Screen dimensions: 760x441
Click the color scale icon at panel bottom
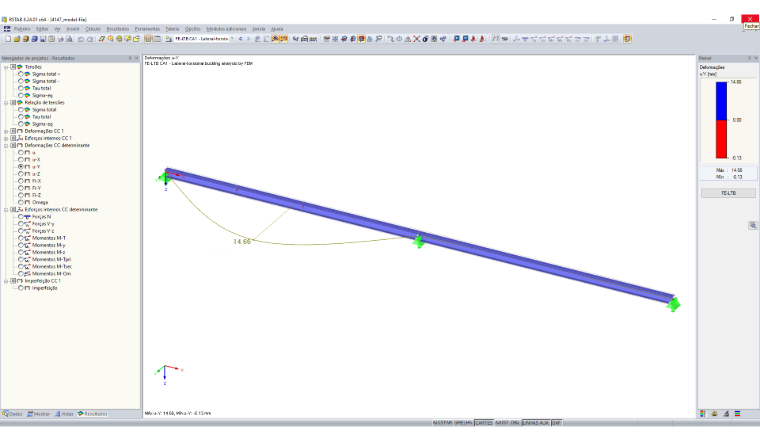point(703,413)
